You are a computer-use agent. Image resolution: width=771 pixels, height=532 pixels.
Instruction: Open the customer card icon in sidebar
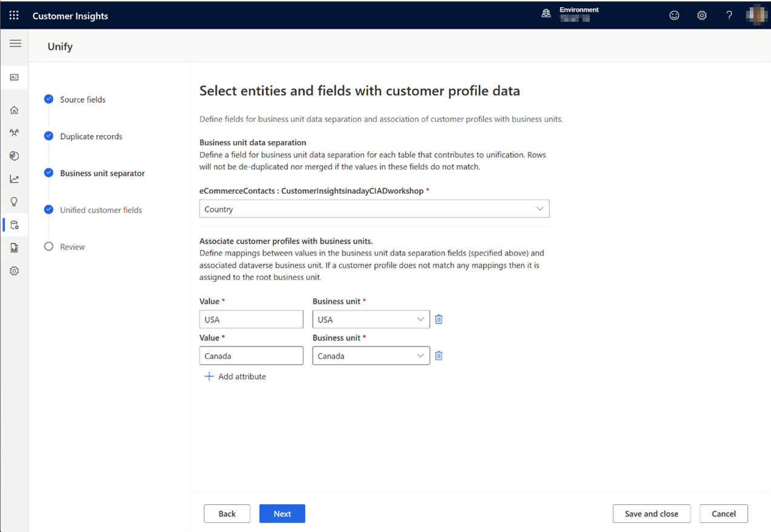[x=15, y=78]
